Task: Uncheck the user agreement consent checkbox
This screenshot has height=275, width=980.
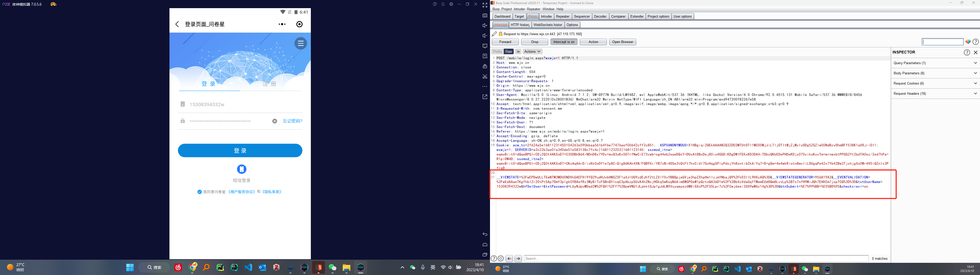Action: click(199, 192)
